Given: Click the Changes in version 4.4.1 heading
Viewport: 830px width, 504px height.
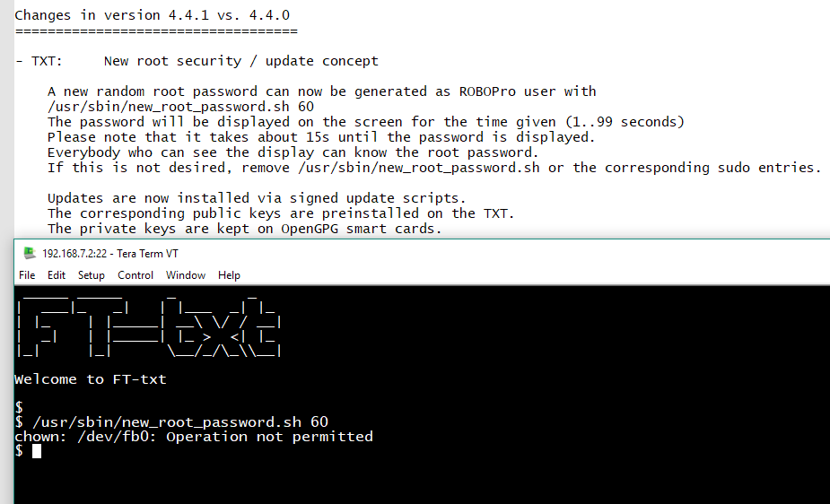Looking at the screenshot, I should click(153, 15).
